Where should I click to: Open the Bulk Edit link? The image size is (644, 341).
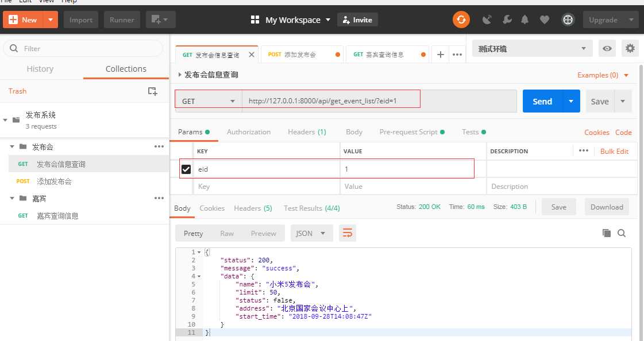point(614,151)
